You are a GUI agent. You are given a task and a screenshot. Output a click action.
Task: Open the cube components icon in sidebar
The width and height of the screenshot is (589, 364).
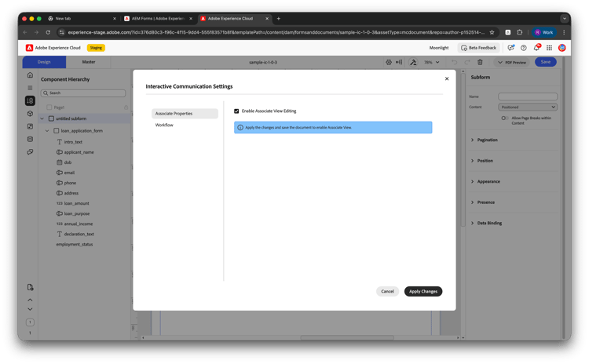tap(30, 113)
